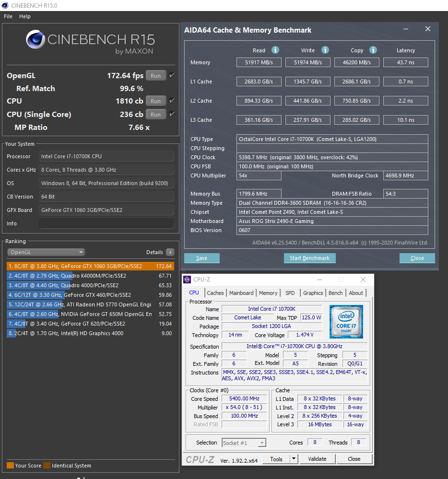Select the CPU tab in CPU-Z
Image resolution: width=448 pixels, height=479 pixels.
(x=194, y=292)
